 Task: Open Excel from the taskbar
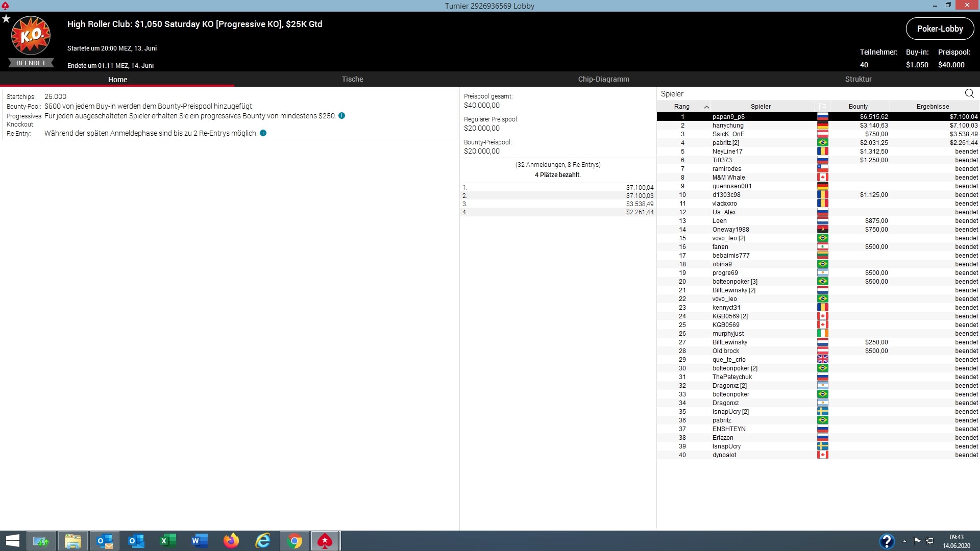[167, 541]
